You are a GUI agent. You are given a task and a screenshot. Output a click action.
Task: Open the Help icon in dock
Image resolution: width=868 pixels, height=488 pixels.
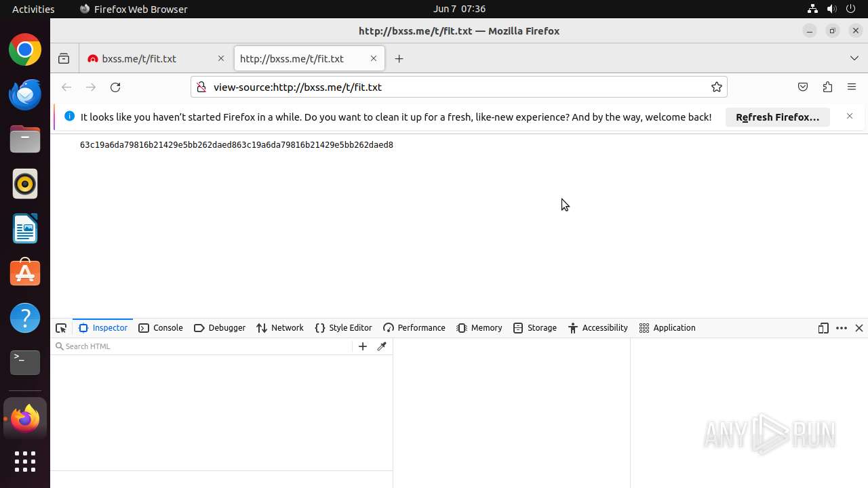(x=25, y=318)
